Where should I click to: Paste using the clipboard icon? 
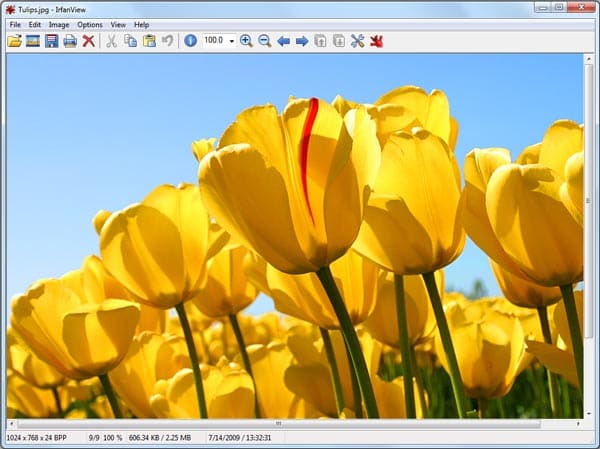[149, 41]
